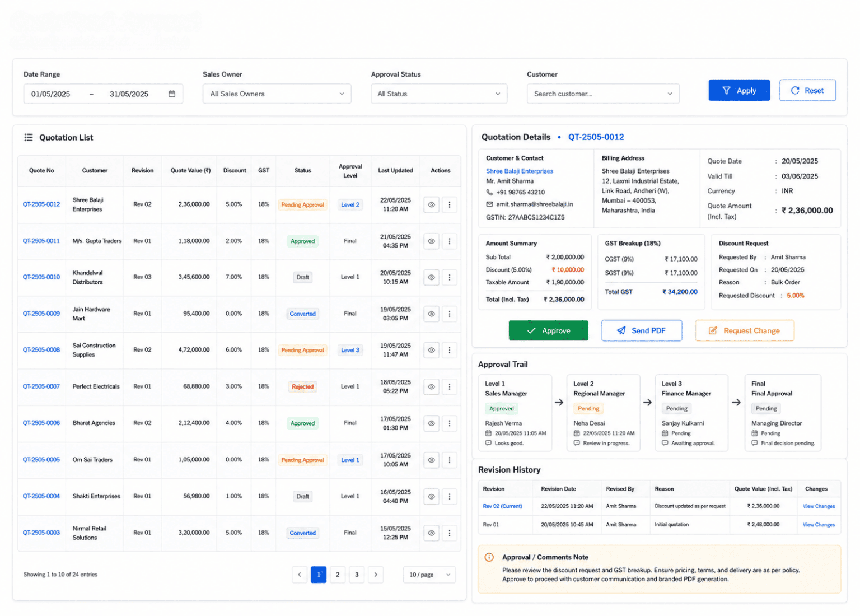Image resolution: width=860 pixels, height=616 pixels.
Task: Click the Request Change button
Action: click(745, 330)
